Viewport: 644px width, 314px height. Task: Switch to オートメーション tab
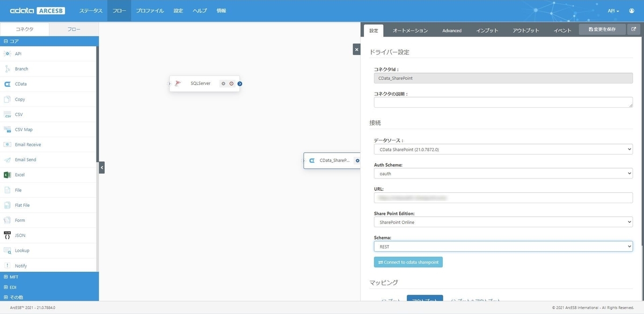pyautogui.click(x=410, y=31)
